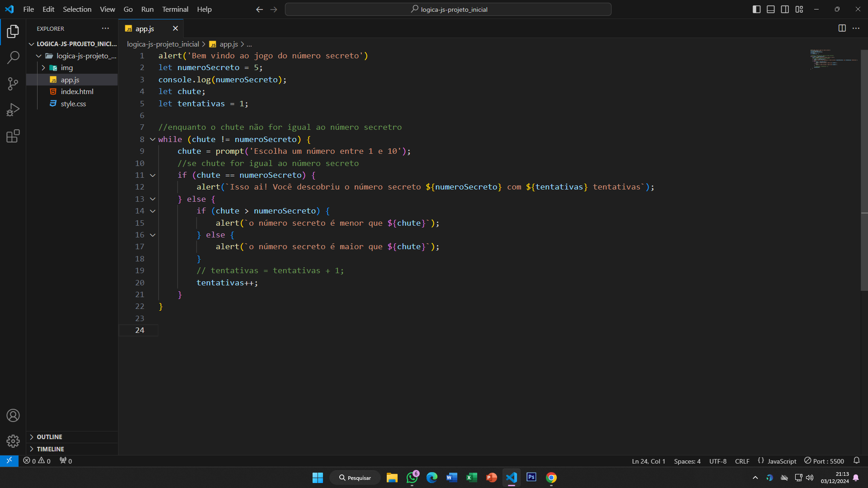868x488 pixels.
Task: Open the Extensions view
Action: [13, 136]
